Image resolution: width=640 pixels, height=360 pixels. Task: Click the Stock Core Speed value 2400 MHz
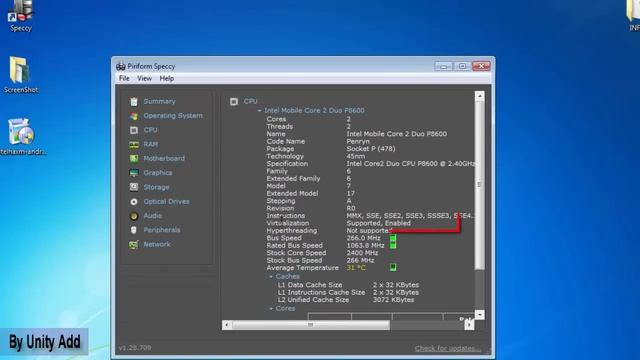tap(362, 253)
